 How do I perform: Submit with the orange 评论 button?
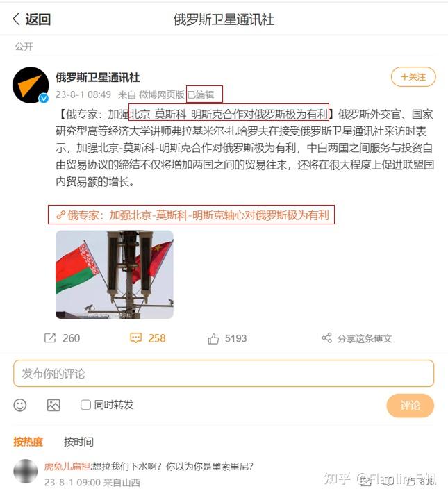point(410,406)
